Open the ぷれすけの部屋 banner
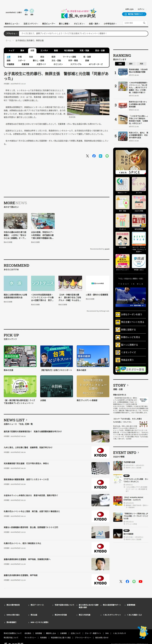Screen dimensions: 152x644 (130, 369)
